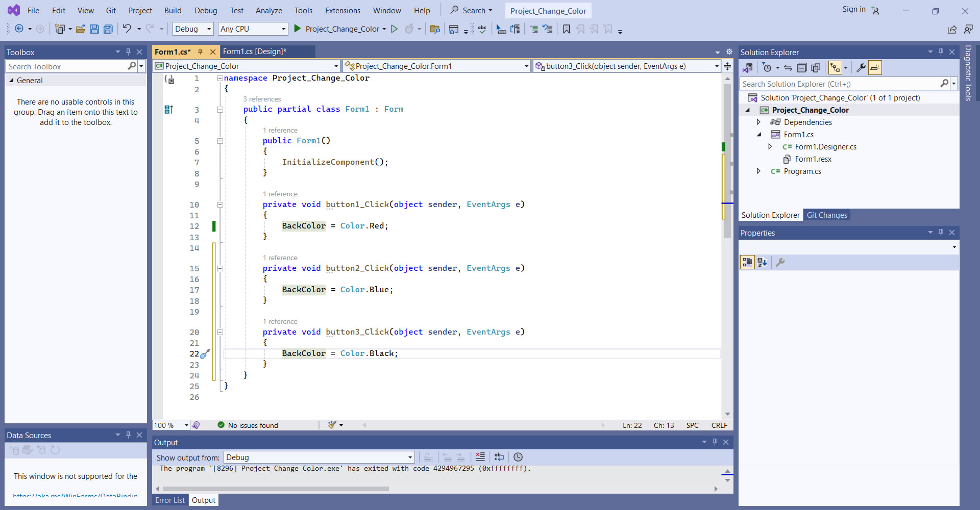Click the Output horizontal scrollbar thumb
Viewport: 980px width, 510px height.
point(276,489)
